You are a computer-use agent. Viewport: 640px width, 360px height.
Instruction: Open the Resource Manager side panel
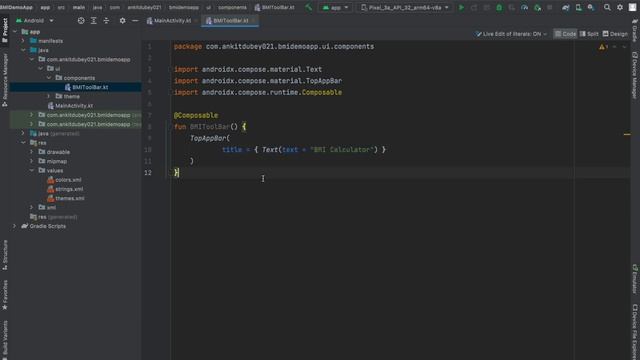pyautogui.click(x=5, y=80)
